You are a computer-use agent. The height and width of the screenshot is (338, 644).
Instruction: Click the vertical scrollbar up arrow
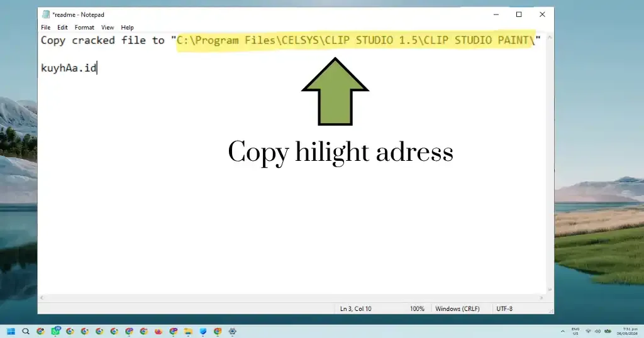(550, 37)
